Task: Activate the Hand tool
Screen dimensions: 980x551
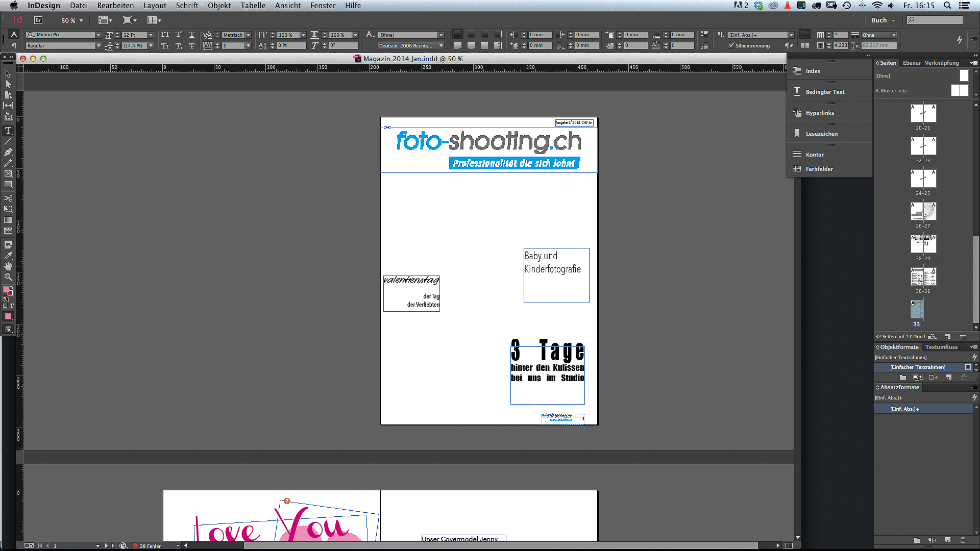Action: coord(8,266)
